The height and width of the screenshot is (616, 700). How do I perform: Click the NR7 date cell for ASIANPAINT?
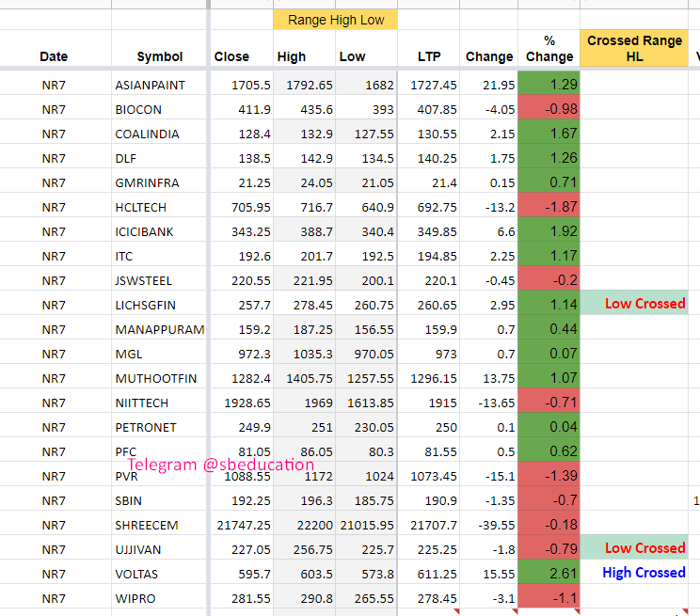tap(54, 85)
